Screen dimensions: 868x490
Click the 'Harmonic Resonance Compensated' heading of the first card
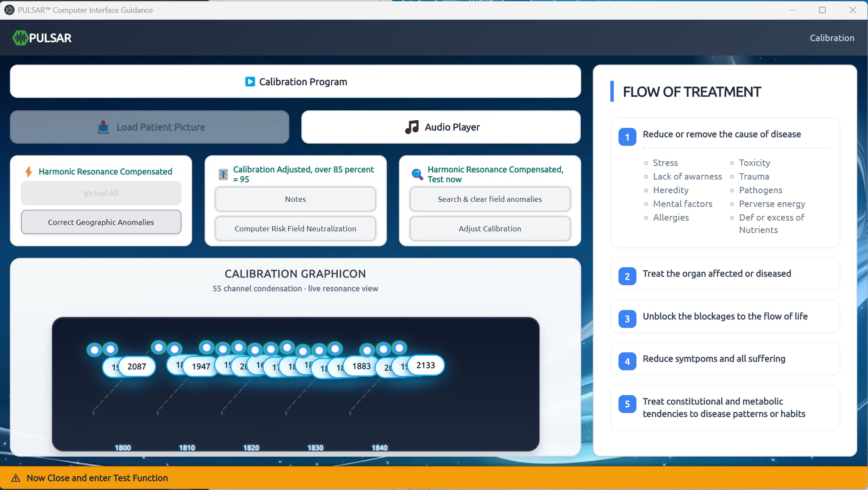(105, 171)
